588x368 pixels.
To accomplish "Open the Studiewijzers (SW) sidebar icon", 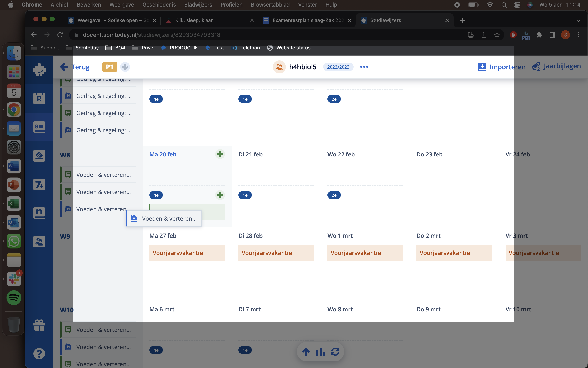I will coord(39,127).
